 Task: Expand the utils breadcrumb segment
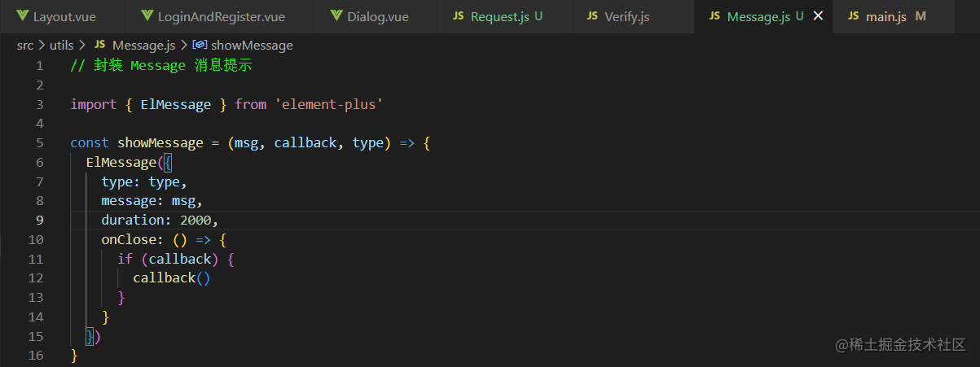click(x=62, y=46)
